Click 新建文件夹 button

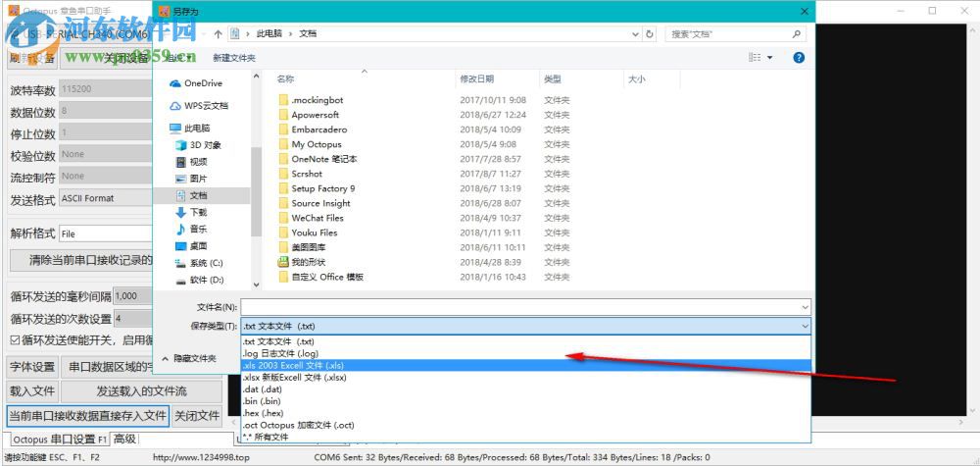coord(234,58)
